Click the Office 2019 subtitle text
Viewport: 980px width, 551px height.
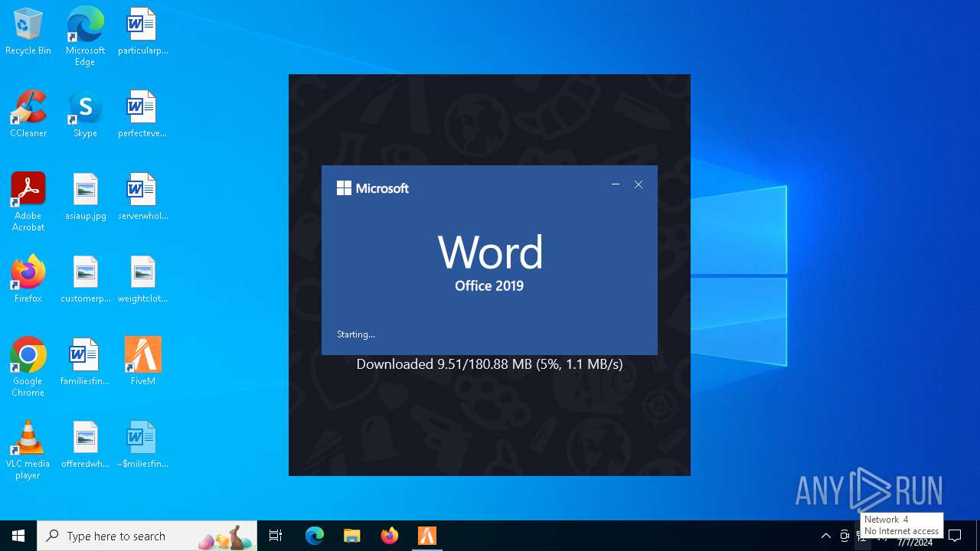tap(489, 285)
